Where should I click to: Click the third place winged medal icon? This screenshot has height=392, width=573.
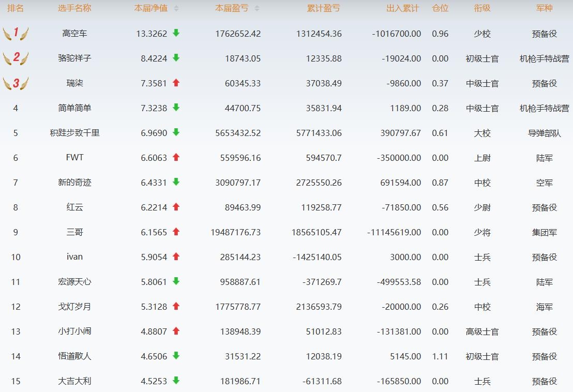[x=16, y=83]
